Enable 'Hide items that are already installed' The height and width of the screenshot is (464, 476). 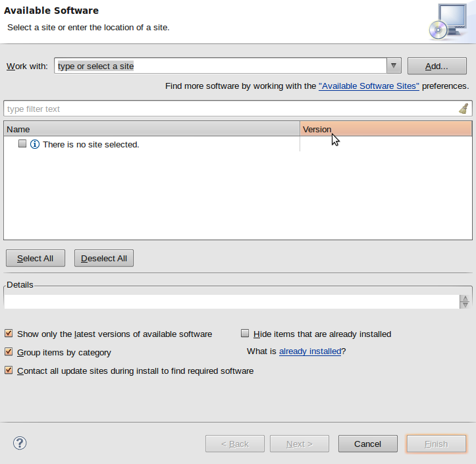pos(246,334)
